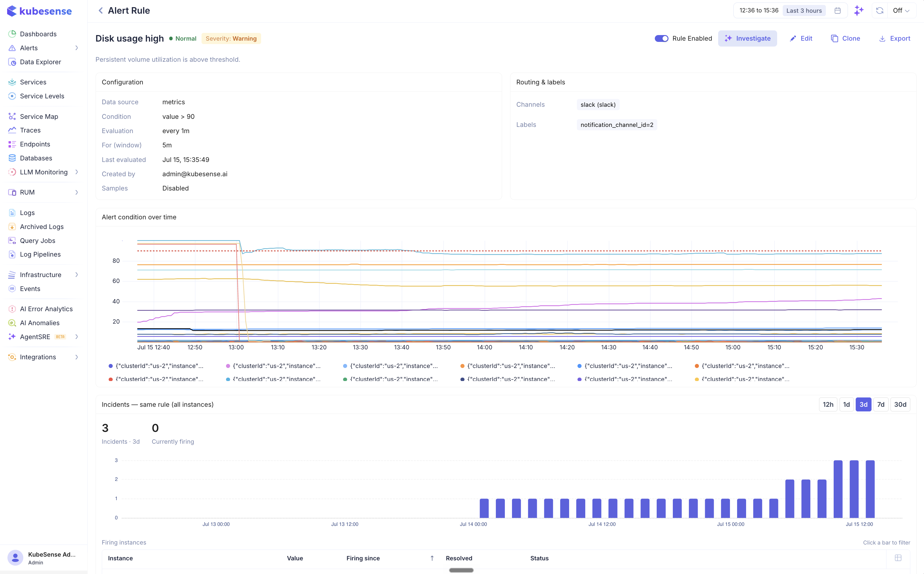
Task: Select the 7d incidents range tab
Action: pyautogui.click(x=881, y=405)
